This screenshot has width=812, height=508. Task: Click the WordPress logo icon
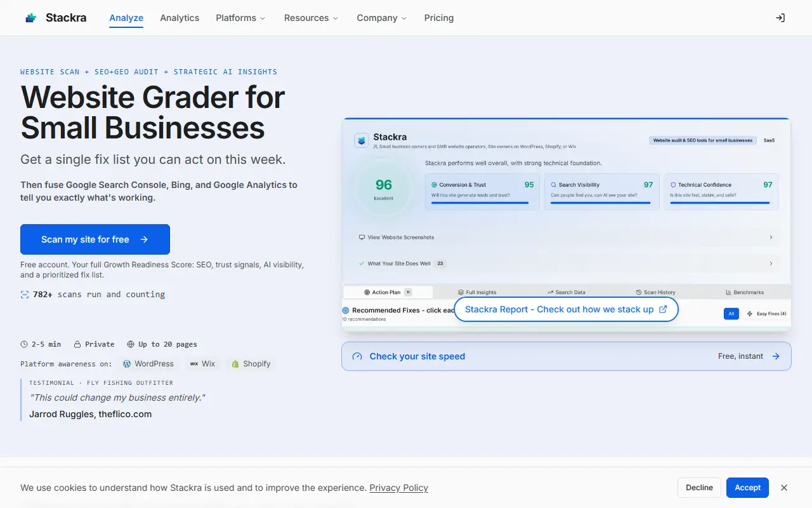(x=127, y=364)
